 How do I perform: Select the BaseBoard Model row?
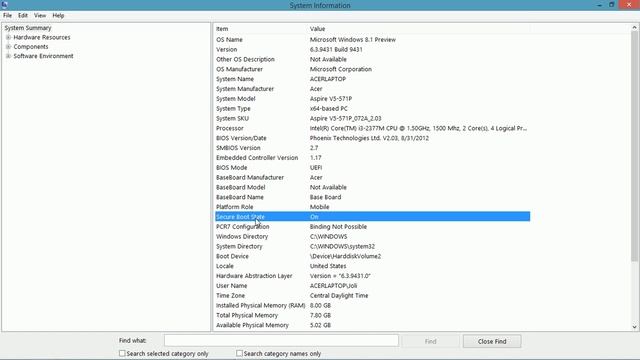tap(372, 187)
